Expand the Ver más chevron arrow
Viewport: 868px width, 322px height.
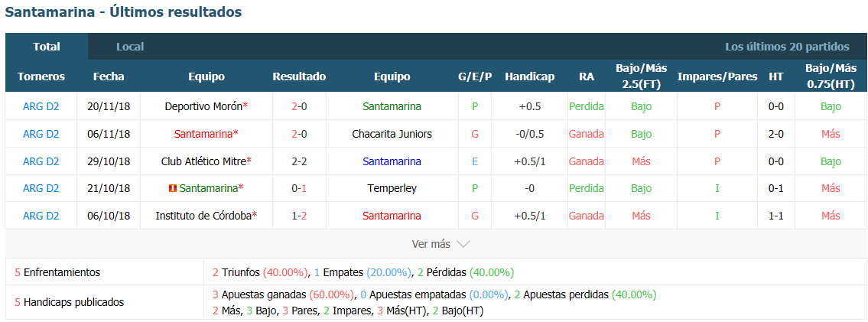coord(463,244)
